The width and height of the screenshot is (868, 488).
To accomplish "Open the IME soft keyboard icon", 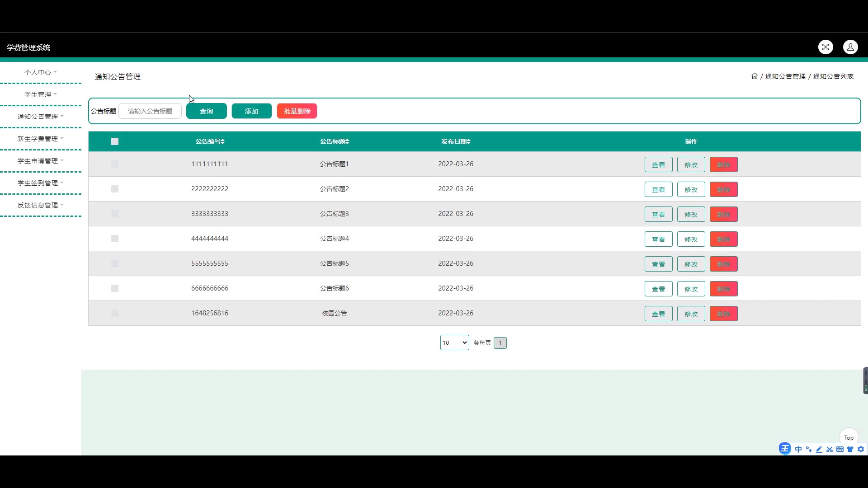I will point(840,449).
